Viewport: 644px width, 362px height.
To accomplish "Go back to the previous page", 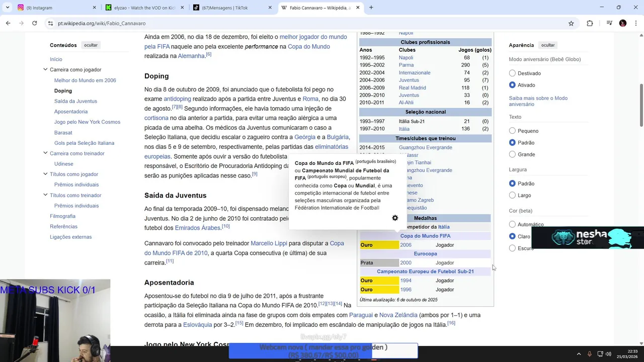I will pos(8,23).
